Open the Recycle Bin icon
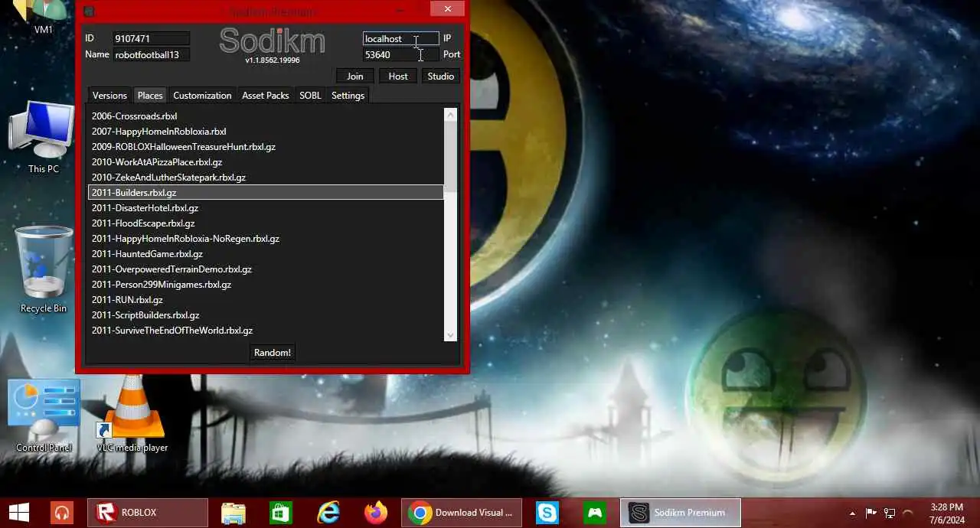The height and width of the screenshot is (528, 980). click(x=44, y=269)
